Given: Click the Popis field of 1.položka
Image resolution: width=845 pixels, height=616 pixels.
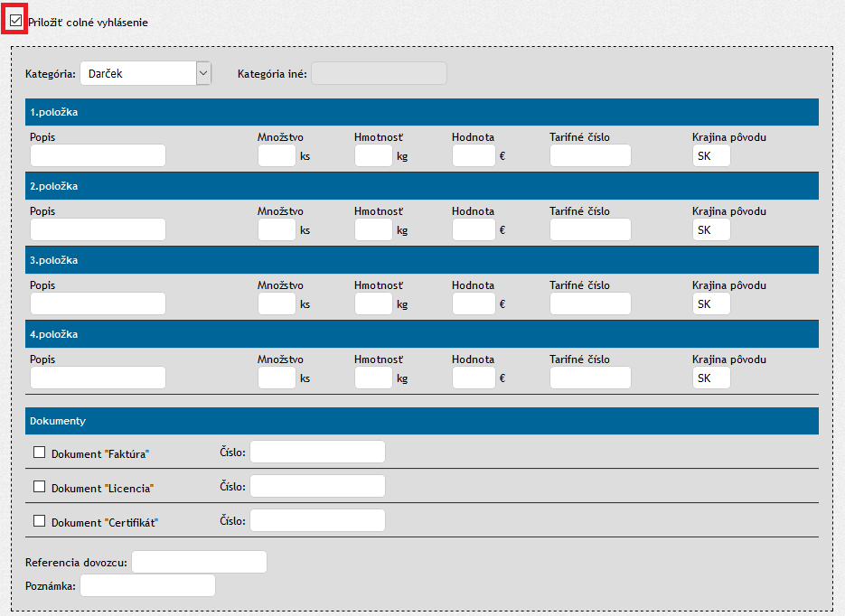Looking at the screenshot, I should [98, 155].
